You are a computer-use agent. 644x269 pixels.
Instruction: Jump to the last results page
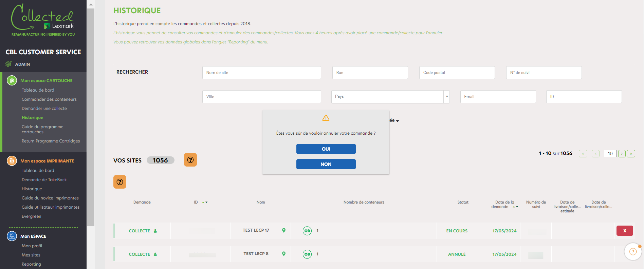[631, 154]
